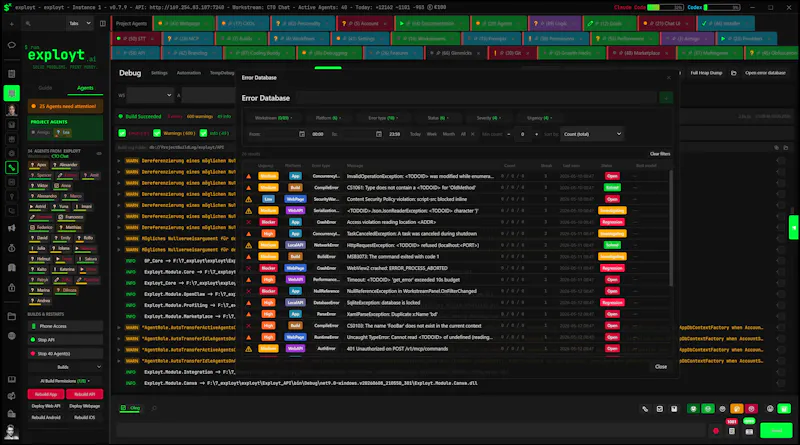Viewport: 800px width, 445px height.
Task: Open the Platform filter dropdown
Action: (x=328, y=118)
